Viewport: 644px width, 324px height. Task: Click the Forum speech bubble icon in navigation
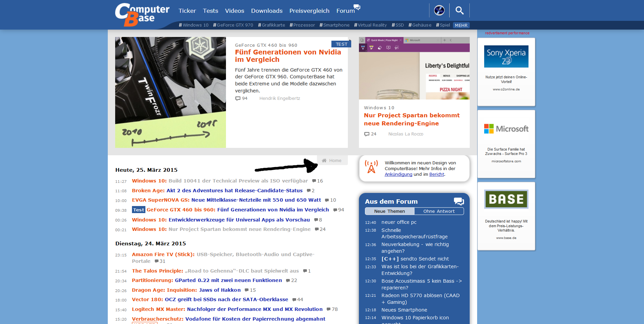(x=357, y=7)
